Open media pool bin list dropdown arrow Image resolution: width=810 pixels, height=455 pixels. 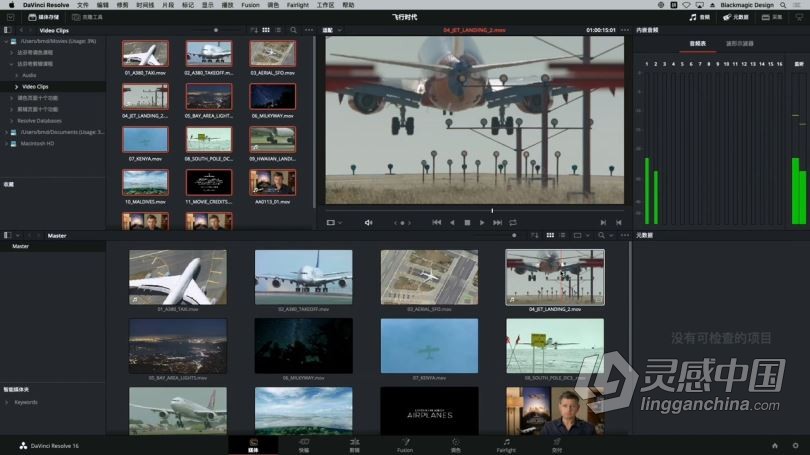pyautogui.click(x=18, y=235)
